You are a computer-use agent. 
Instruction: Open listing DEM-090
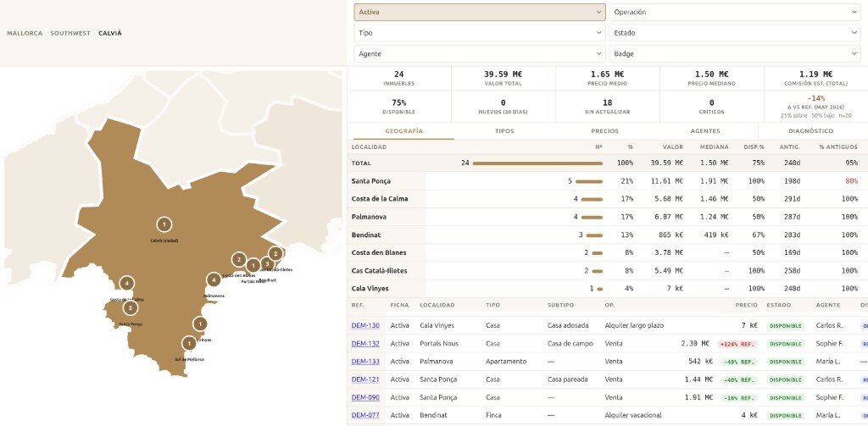tap(365, 397)
